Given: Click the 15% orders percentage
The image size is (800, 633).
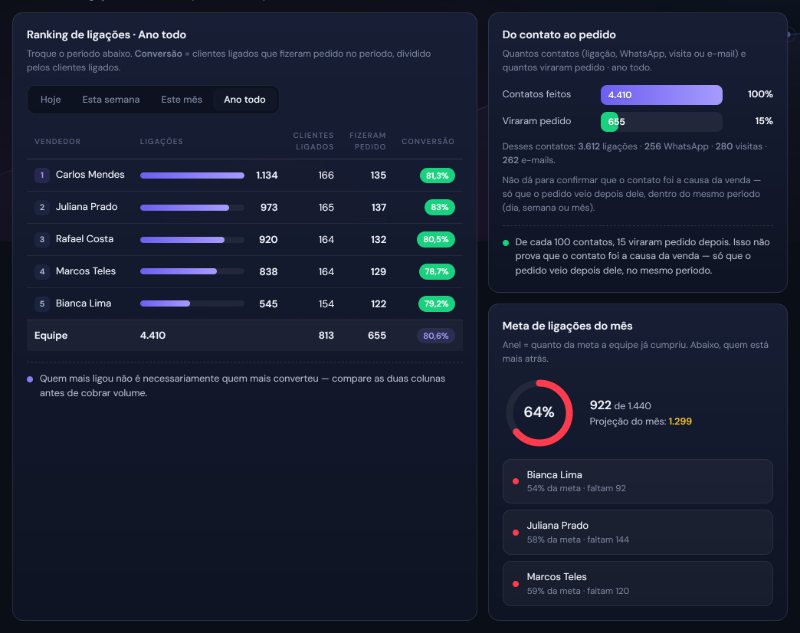Looking at the screenshot, I should click(x=764, y=121).
